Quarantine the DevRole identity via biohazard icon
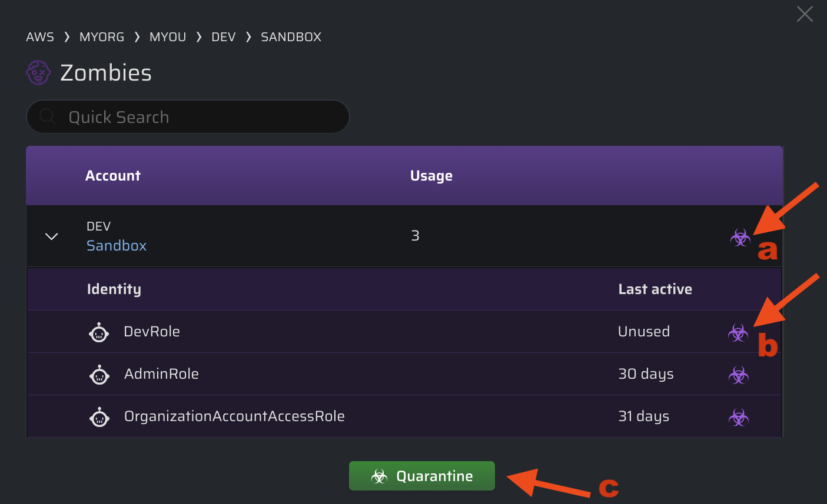The image size is (827, 504). point(738,333)
